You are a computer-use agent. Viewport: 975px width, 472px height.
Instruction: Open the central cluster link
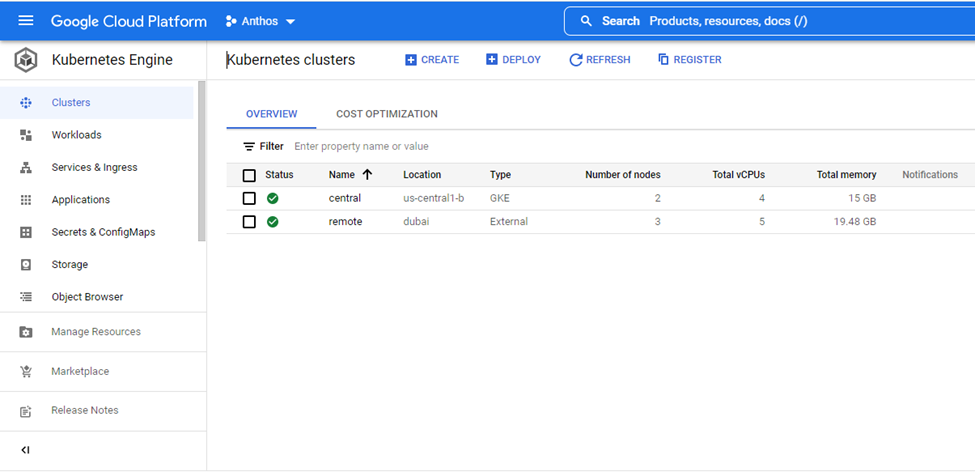point(344,199)
